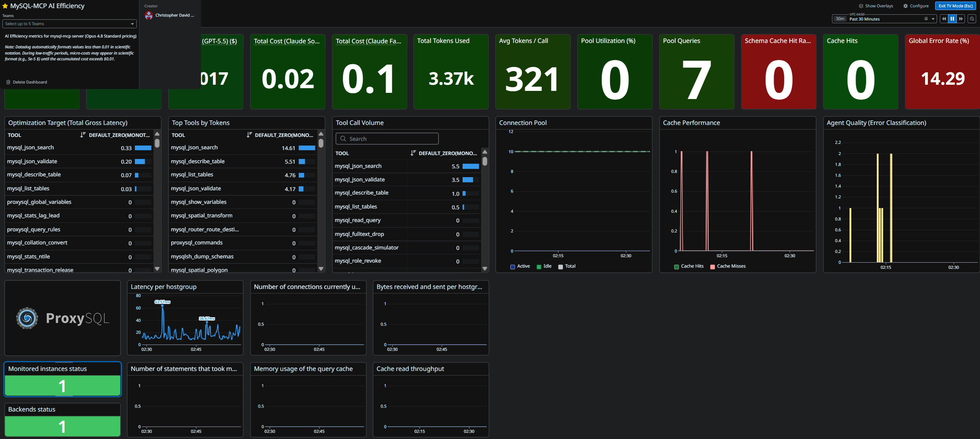The image size is (980, 439).
Task: Click the Configure label
Action: [x=919, y=6]
